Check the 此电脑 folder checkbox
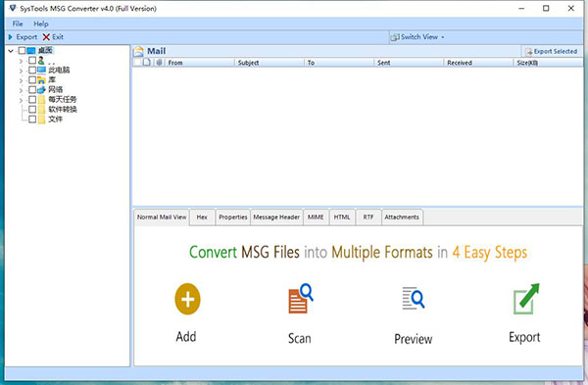 32,71
